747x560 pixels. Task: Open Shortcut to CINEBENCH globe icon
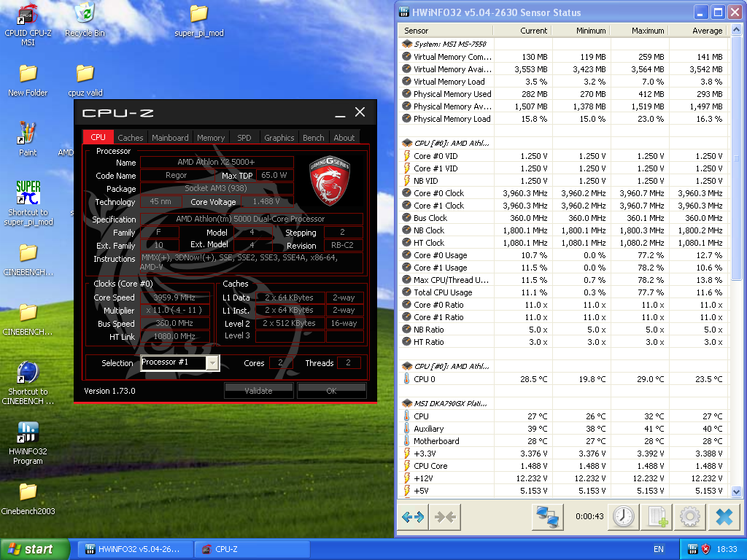(x=28, y=382)
